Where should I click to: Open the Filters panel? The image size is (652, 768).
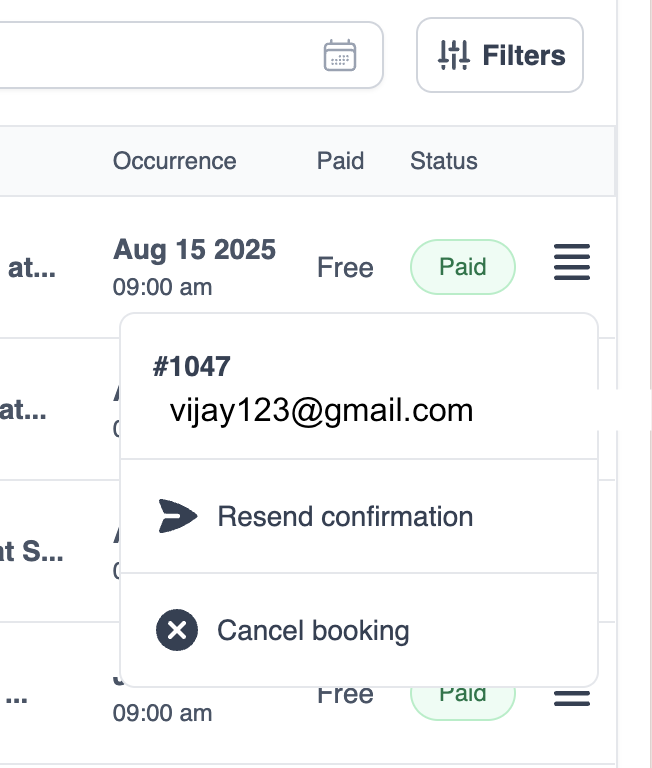500,55
